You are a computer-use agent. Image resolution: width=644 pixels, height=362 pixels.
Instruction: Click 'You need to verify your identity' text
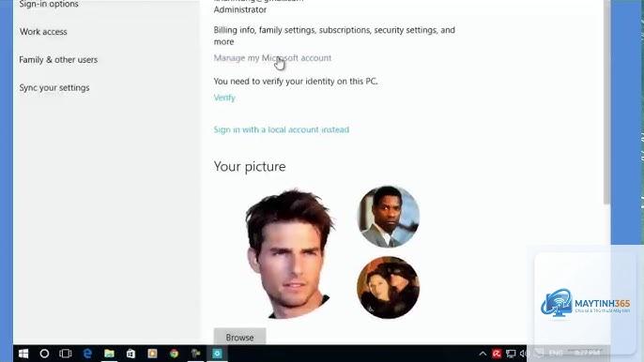click(x=296, y=82)
